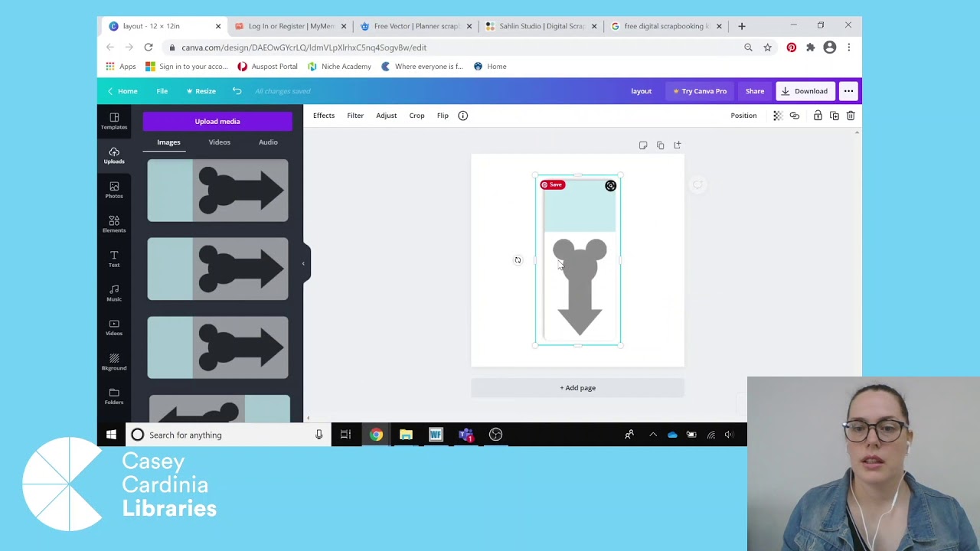Select the first uploaded arrow image
This screenshot has height=551, width=980.
click(x=218, y=191)
